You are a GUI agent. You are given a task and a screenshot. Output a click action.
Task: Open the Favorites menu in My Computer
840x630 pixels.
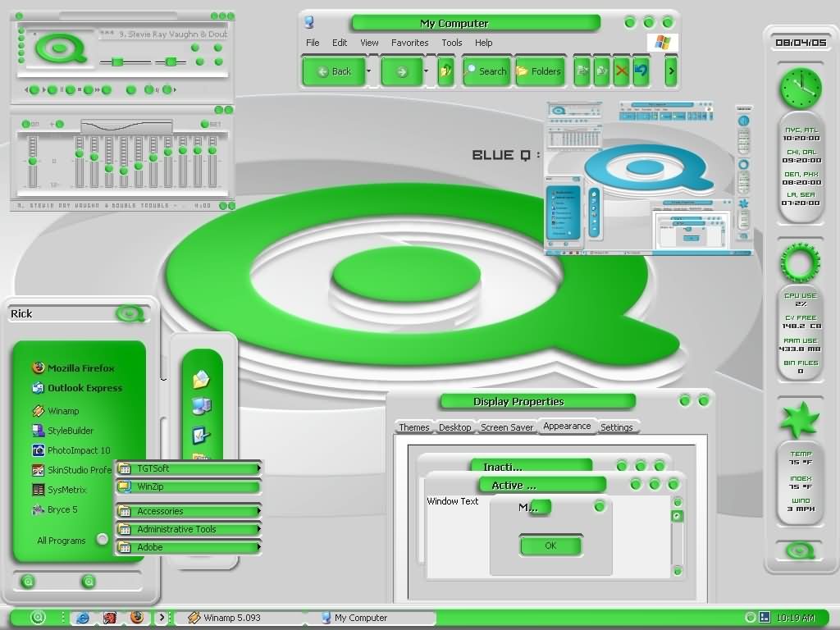click(410, 43)
